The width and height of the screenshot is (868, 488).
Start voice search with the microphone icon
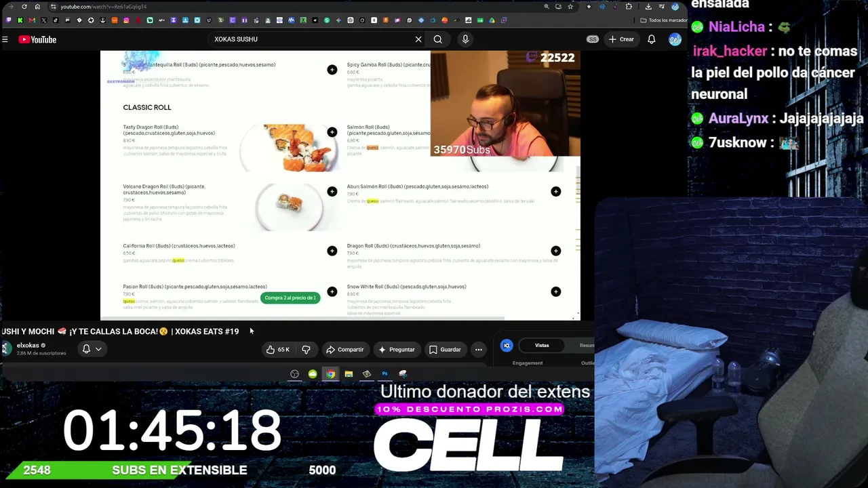click(x=465, y=39)
